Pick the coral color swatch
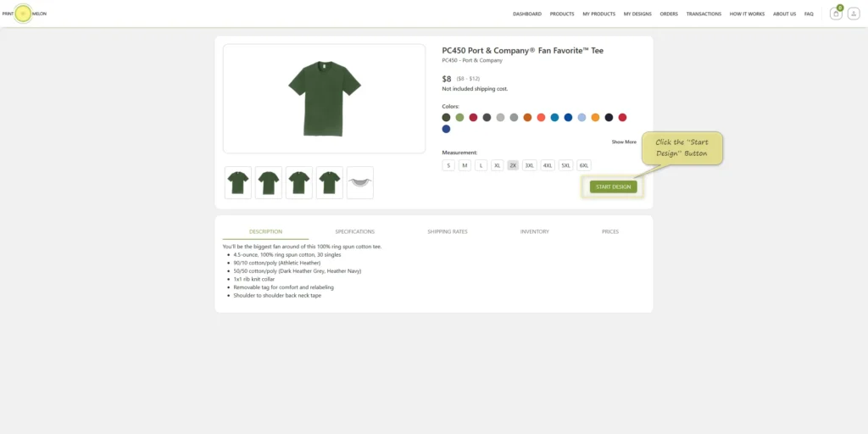 click(541, 117)
